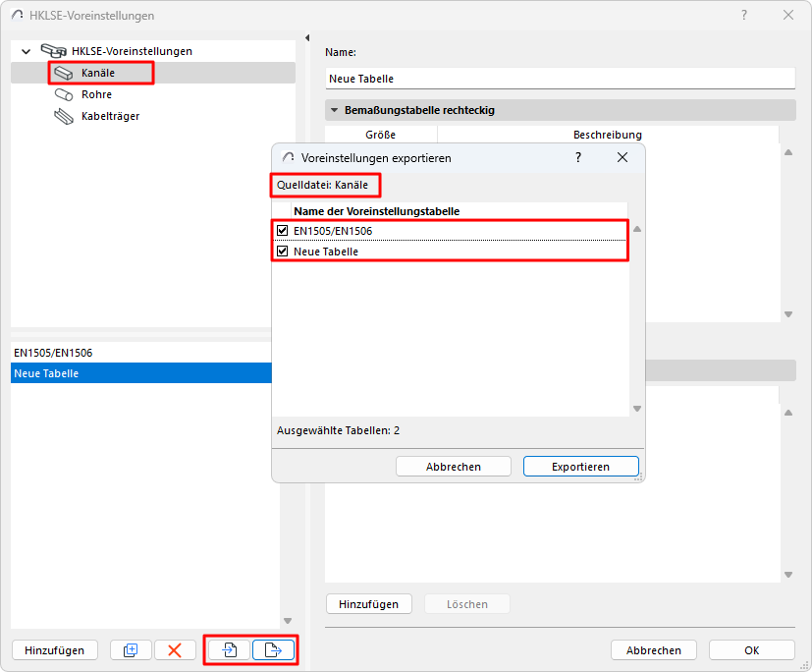The height and width of the screenshot is (672, 812).
Task: Click Abbrechen in the main HKLSE dialog
Action: (654, 649)
